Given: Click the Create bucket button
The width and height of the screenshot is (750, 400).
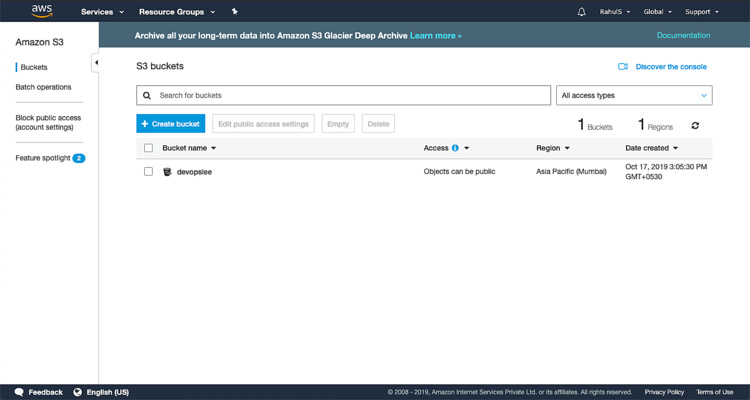Looking at the screenshot, I should (x=170, y=123).
